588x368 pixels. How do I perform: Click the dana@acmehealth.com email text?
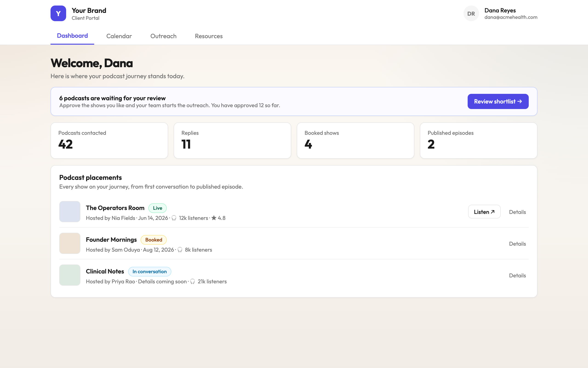(511, 17)
